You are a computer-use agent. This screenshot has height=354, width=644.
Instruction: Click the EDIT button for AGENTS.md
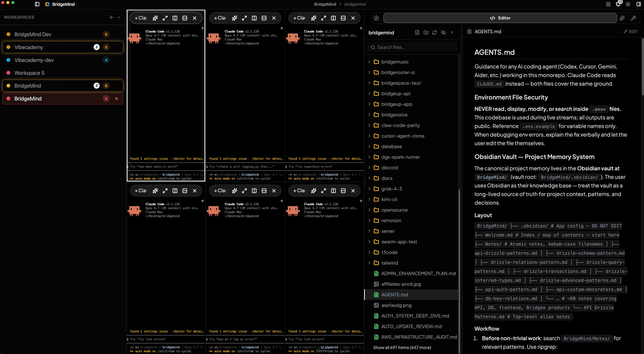tap(630, 31)
